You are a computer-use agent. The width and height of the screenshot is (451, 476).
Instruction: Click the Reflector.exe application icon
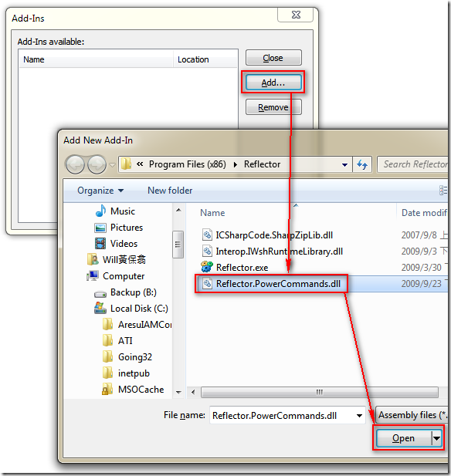tap(207, 267)
